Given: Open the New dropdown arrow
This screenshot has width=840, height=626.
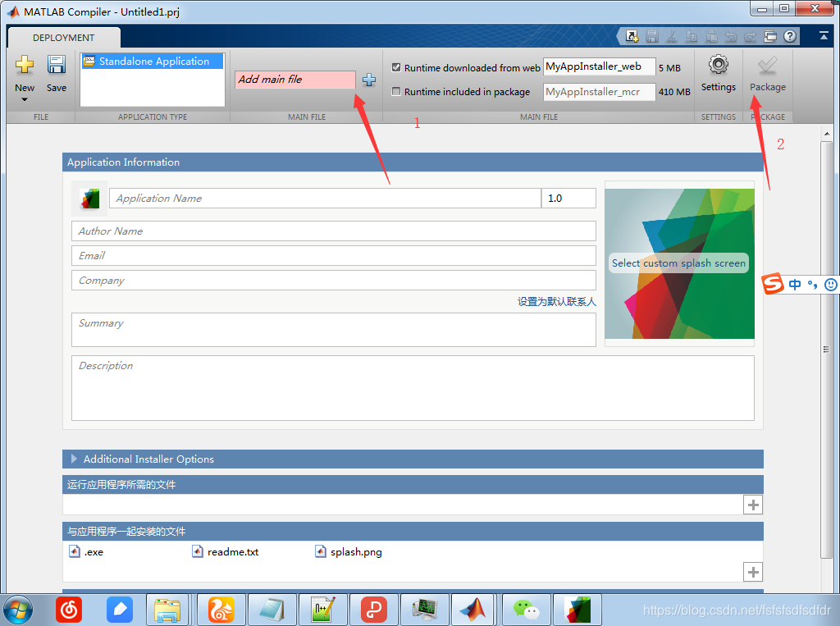Looking at the screenshot, I should [24, 100].
